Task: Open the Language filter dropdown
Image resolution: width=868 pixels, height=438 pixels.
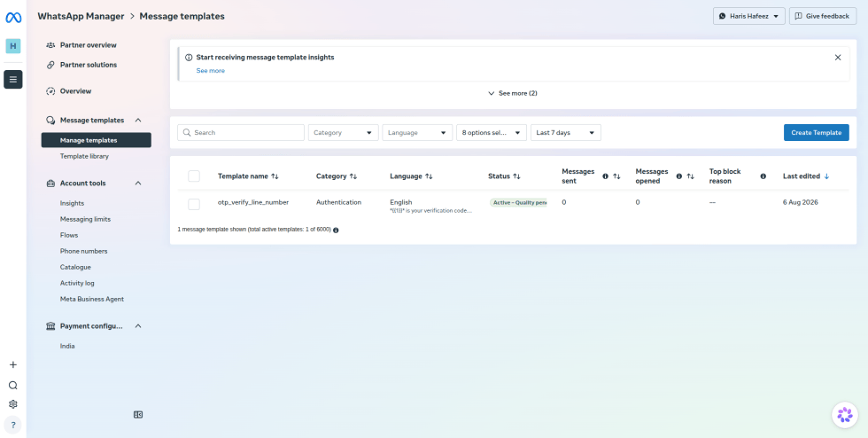Action: coord(417,132)
